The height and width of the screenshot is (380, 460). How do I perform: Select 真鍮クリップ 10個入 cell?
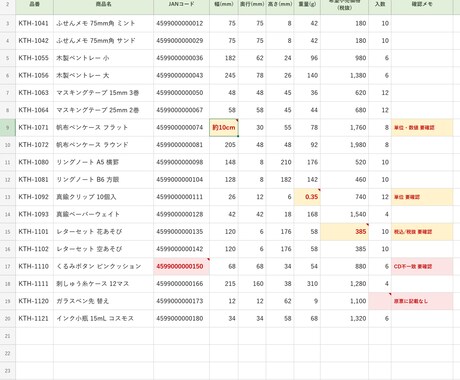tap(103, 197)
